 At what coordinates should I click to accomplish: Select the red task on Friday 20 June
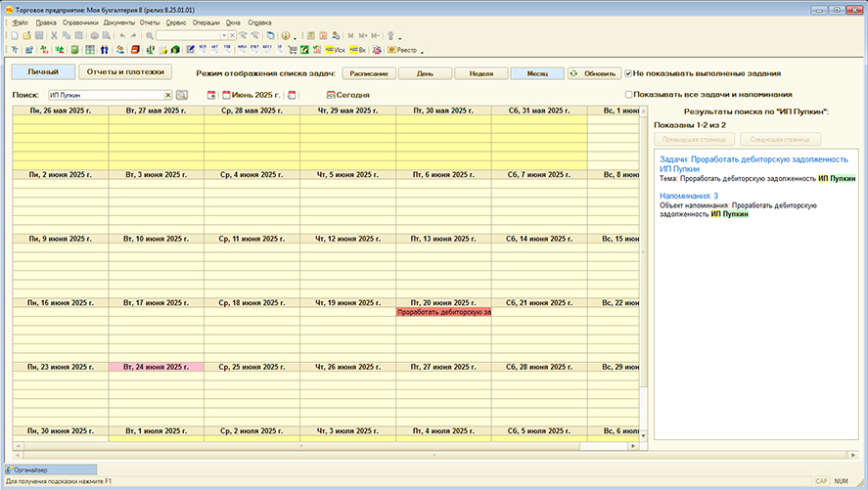coord(444,313)
